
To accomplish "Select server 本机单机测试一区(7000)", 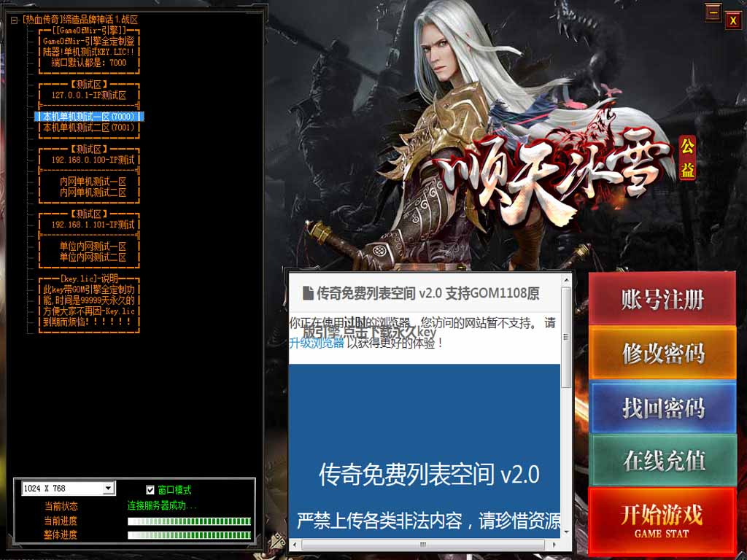I will tap(88, 117).
